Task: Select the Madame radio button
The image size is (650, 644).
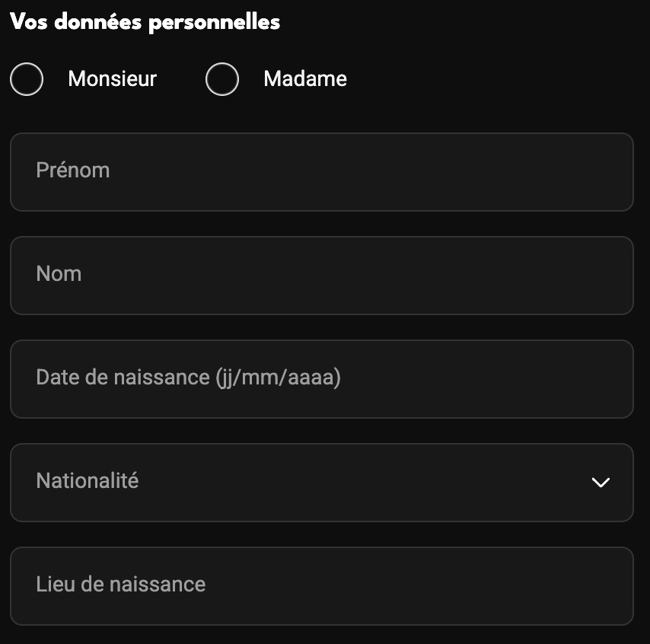Action: click(222, 79)
